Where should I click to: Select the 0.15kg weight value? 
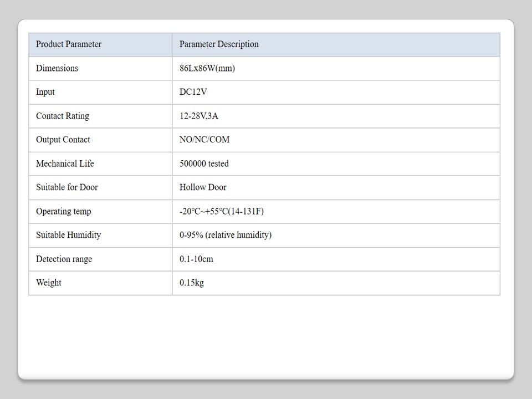192,283
